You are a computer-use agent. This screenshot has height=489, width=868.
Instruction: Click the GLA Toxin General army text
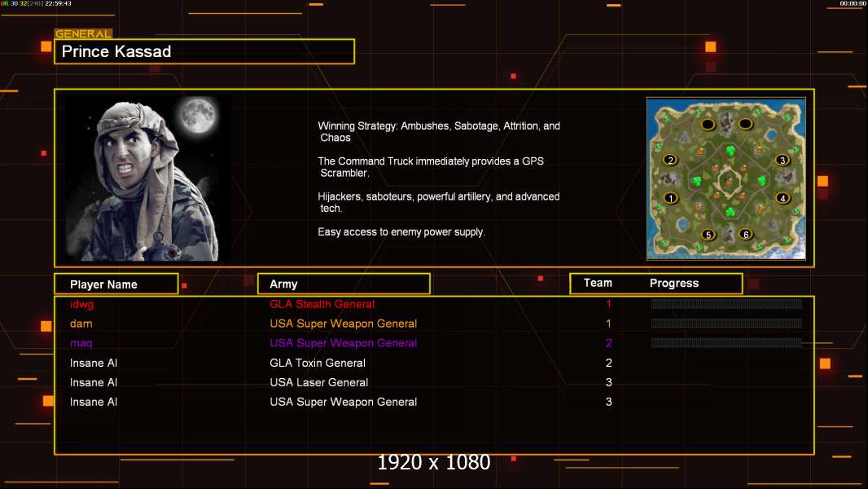click(x=318, y=363)
